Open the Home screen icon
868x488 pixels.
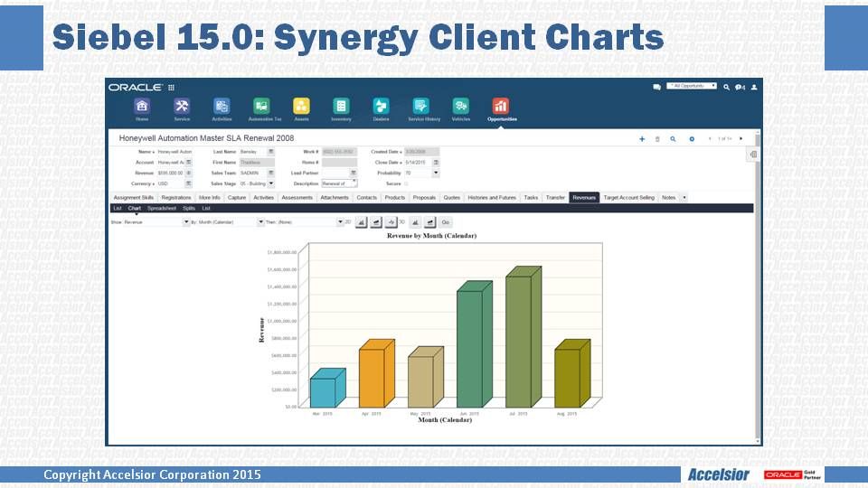(142, 107)
